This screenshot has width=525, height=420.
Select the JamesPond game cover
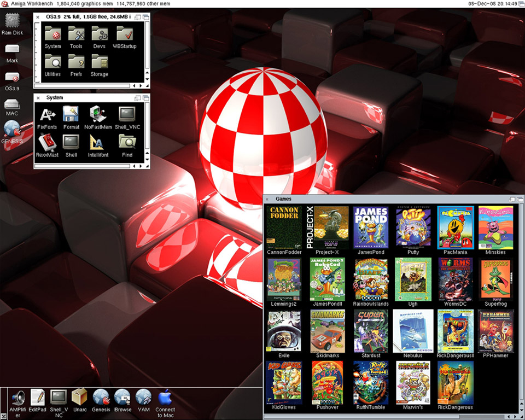(x=371, y=227)
